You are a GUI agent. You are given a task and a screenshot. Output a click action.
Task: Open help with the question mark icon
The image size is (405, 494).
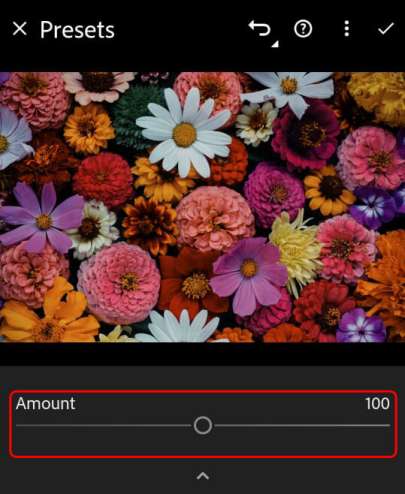[303, 29]
